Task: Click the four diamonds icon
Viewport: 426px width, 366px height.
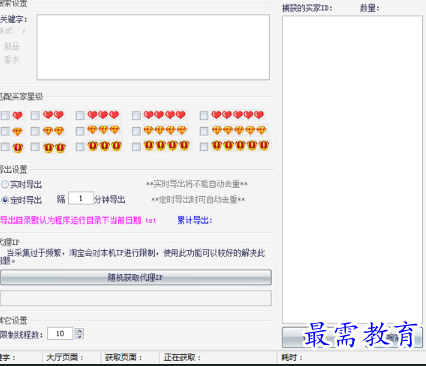Action: coord(165,130)
